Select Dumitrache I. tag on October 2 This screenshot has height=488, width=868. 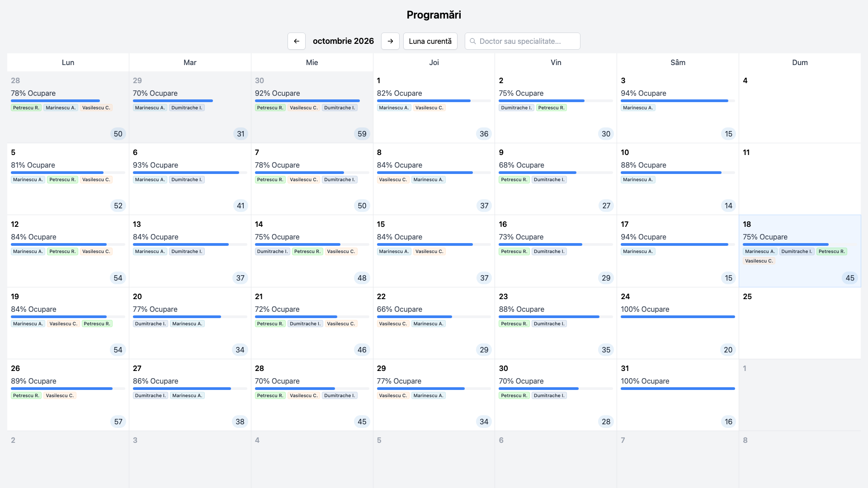tap(516, 108)
